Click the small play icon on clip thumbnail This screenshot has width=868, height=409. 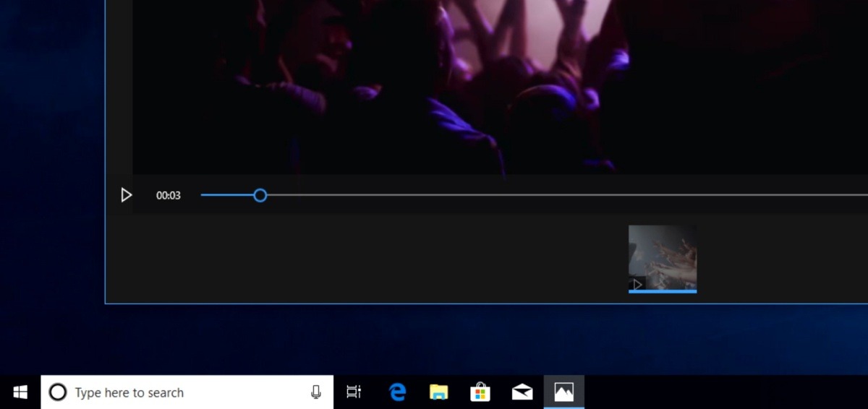637,284
